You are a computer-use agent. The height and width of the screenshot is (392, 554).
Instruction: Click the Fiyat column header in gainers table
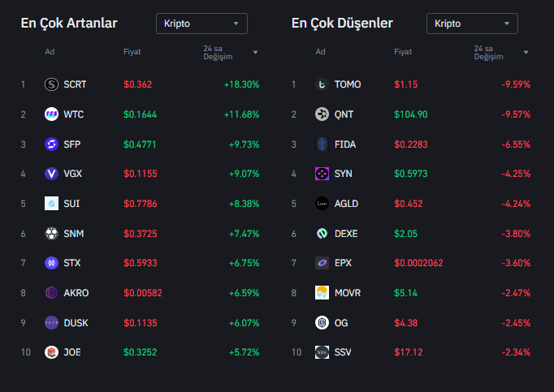(132, 52)
